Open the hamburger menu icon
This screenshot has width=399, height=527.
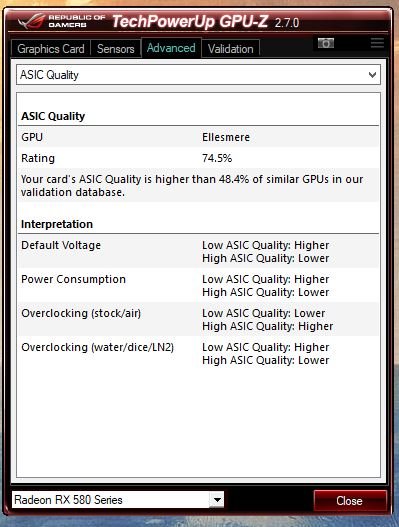(377, 43)
